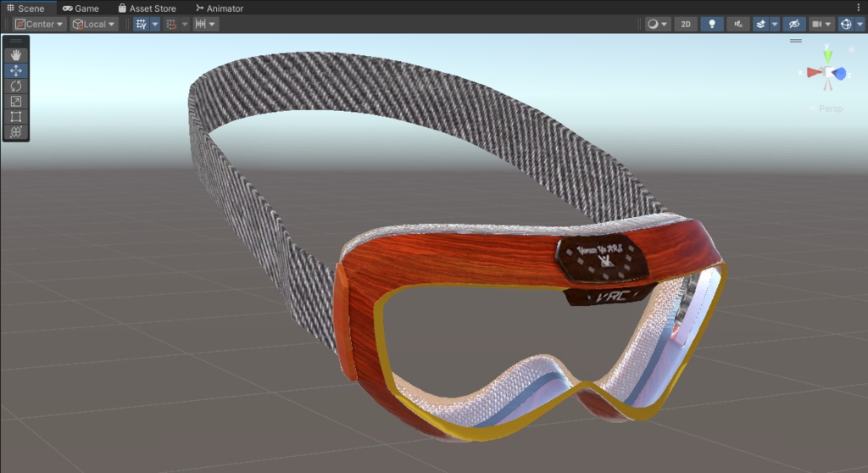Screen dimensions: 868x473
Task: Toggle scene effects such as skybox and fog
Action: pos(760,24)
